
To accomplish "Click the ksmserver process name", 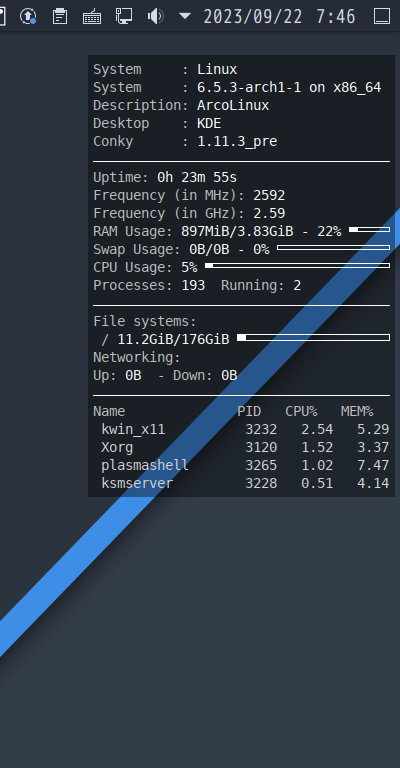I will pos(137,483).
